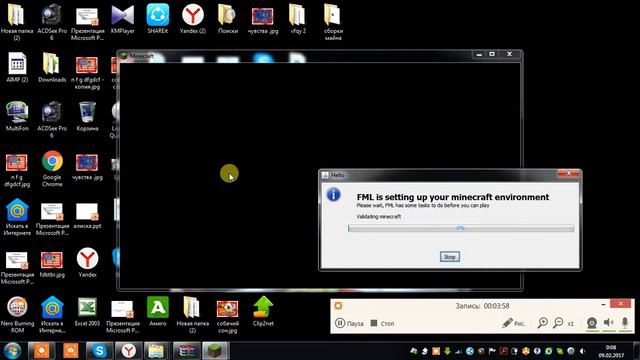The width and height of the screenshot is (640, 360).
Task: Open the Windows Start menu
Action: coord(12,351)
